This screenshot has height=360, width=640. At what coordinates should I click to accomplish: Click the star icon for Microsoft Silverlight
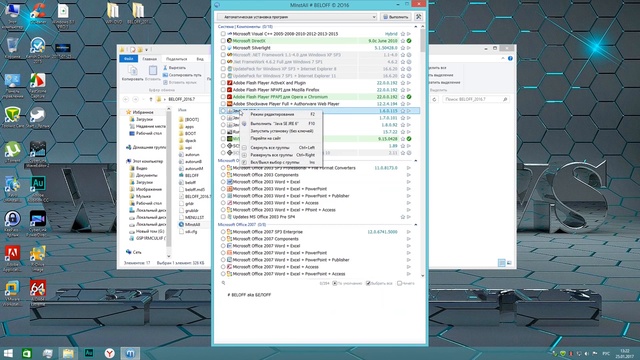point(402,48)
